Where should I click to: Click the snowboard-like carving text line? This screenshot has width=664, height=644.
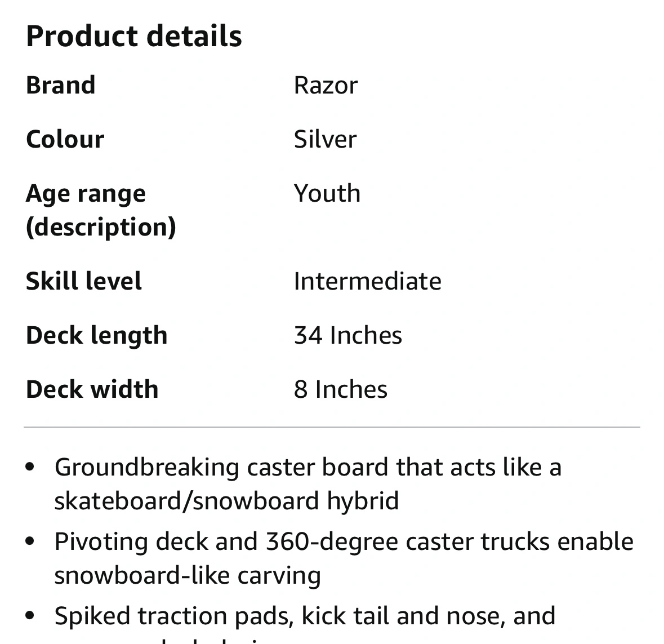pos(188,575)
